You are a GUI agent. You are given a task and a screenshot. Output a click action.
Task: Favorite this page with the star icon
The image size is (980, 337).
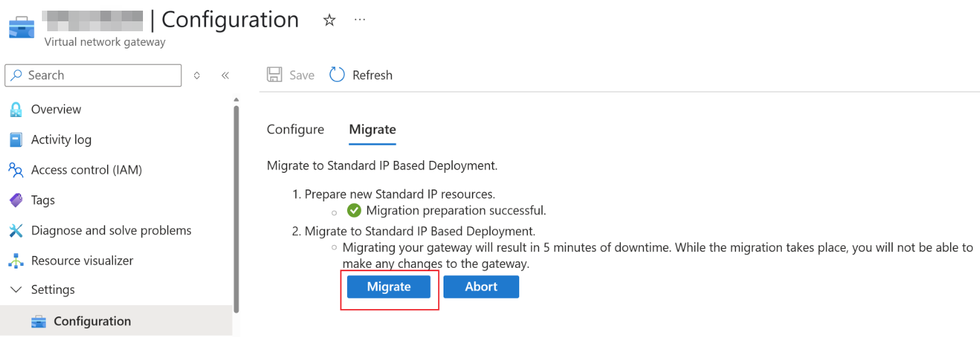(x=329, y=20)
